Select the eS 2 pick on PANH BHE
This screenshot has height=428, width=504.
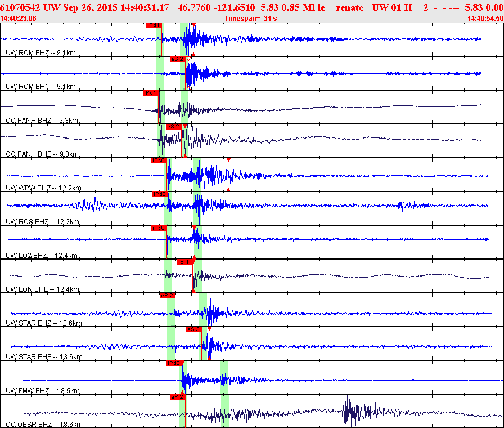pos(173,127)
